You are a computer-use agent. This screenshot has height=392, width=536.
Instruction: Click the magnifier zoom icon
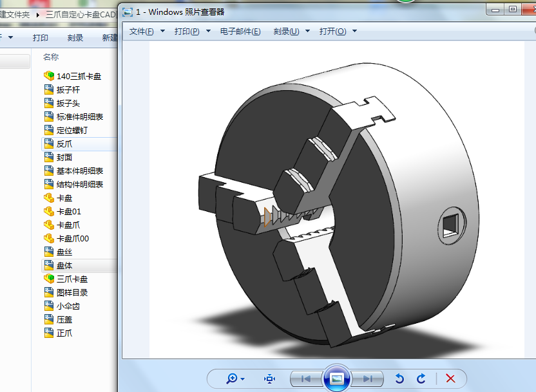(231, 379)
